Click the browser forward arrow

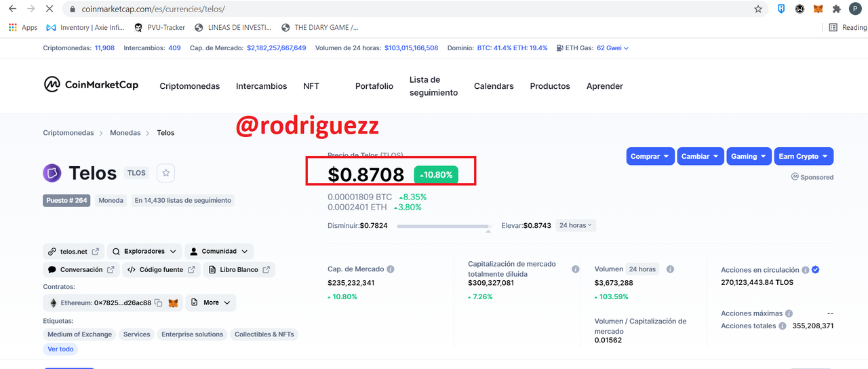click(x=31, y=9)
